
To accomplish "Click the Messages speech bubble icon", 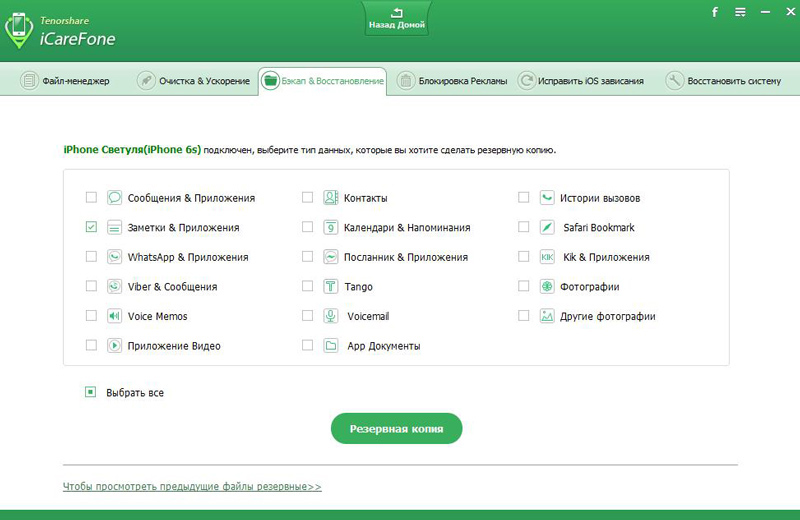I will click(114, 197).
